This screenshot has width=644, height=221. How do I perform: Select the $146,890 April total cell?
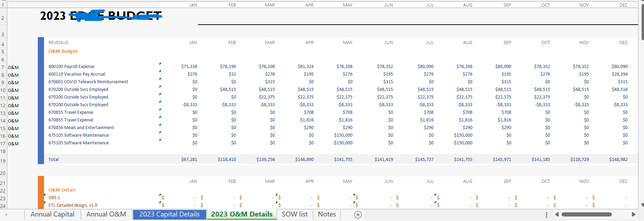pyautogui.click(x=304, y=160)
